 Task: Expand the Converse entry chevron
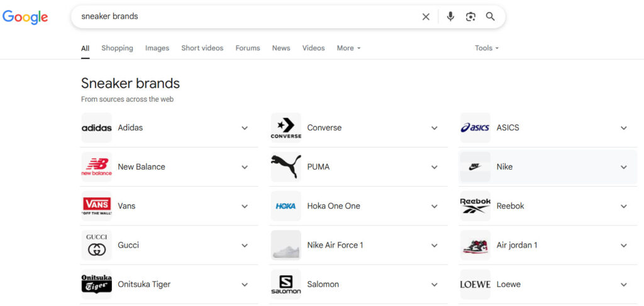pos(435,128)
